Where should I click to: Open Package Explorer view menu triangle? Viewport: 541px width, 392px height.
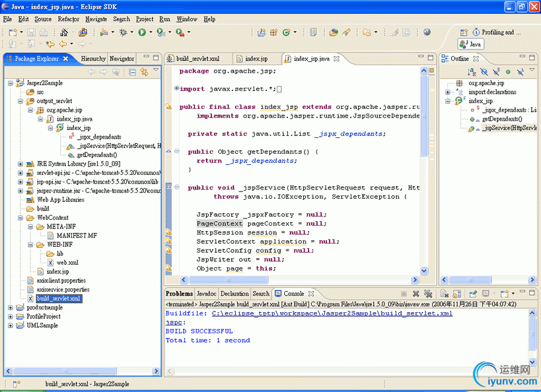[x=156, y=71]
